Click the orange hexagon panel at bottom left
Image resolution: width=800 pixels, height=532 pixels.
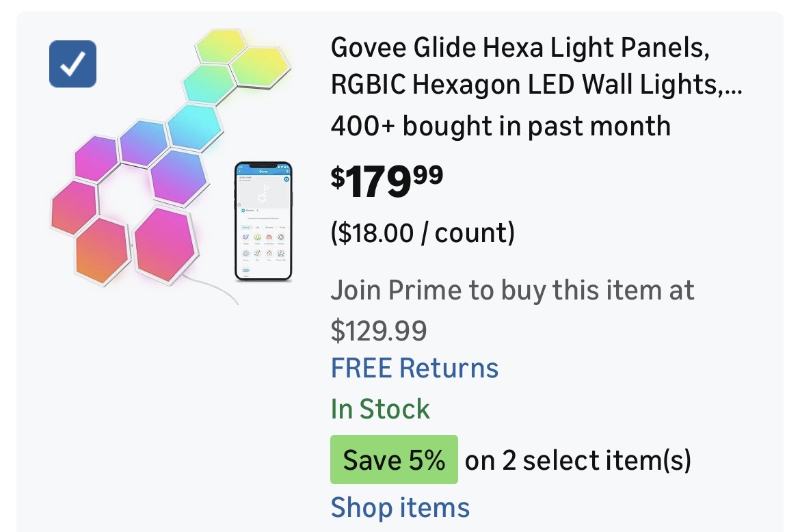click(101, 250)
